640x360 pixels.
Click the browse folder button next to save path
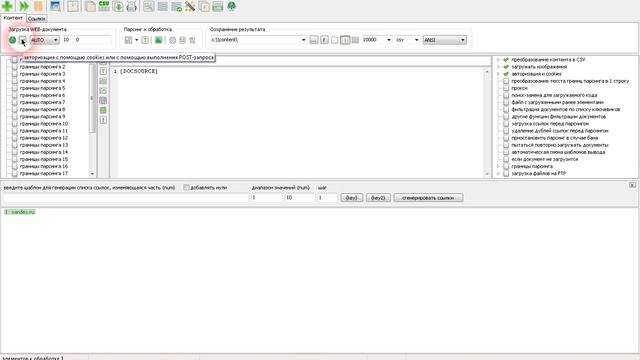pyautogui.click(x=313, y=40)
